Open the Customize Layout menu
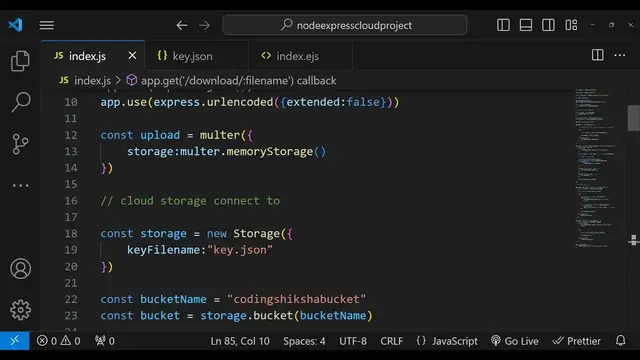Viewport: 640px width, 360px height. 571,25
